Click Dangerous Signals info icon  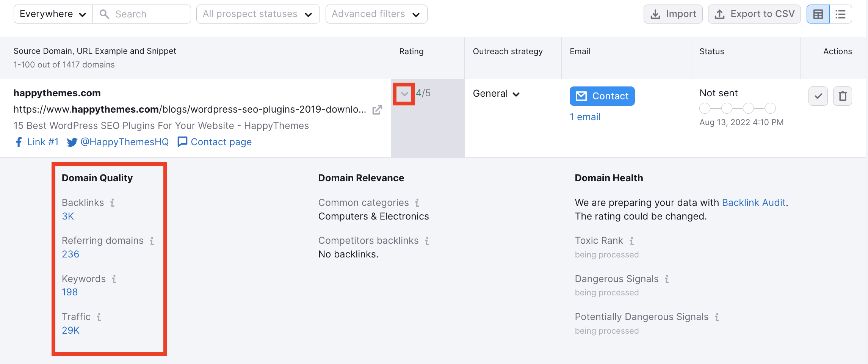click(x=667, y=279)
